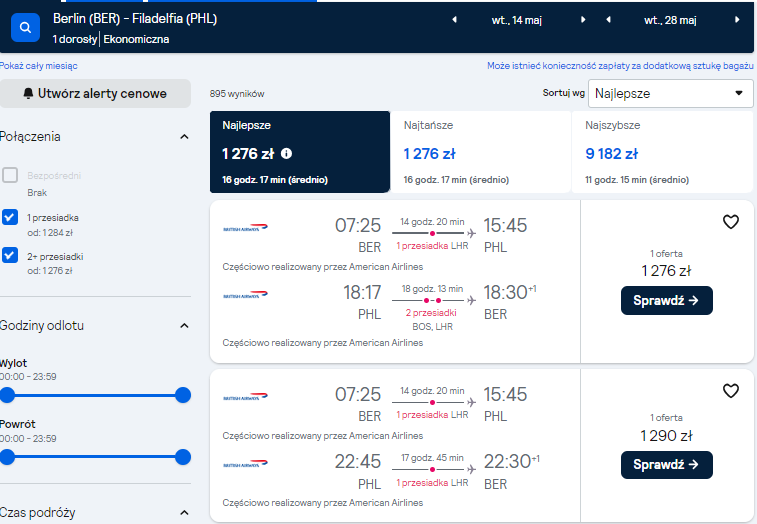Go to previous day before wt., 14 maj
The image size is (757, 524).
point(454,20)
